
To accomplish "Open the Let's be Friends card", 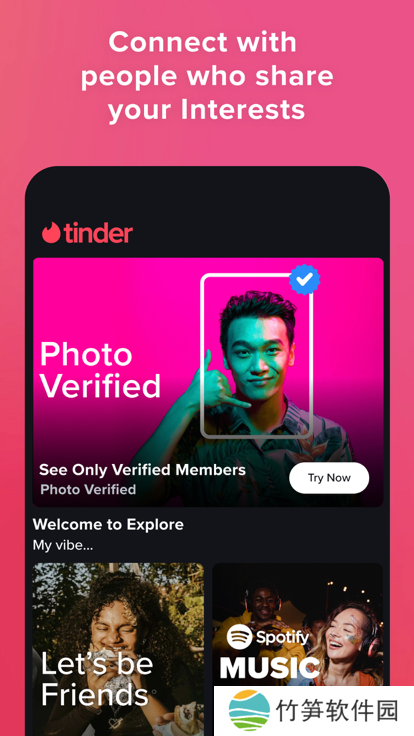I will pyautogui.click(x=118, y=649).
